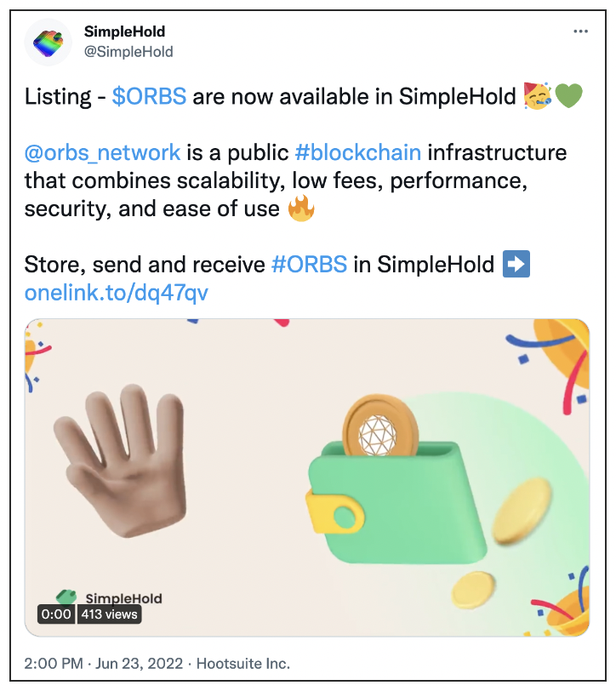
Task: Open the 2:00 PM · Jun 23, 2022 timestamp
Action: [104, 663]
